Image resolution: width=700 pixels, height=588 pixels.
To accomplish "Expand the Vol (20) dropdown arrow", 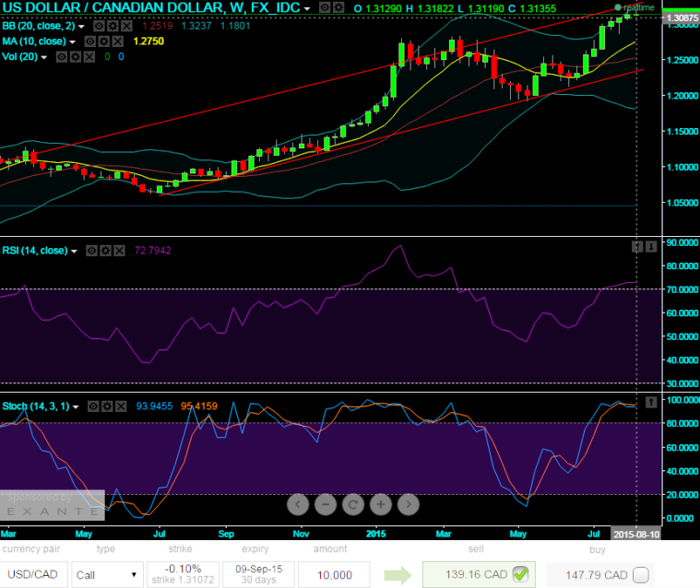I will (x=43, y=57).
